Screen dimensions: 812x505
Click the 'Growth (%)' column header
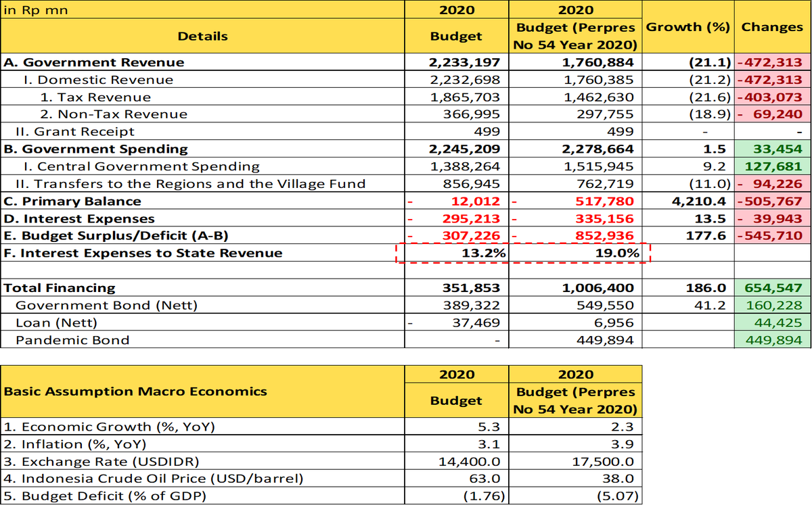687,28
